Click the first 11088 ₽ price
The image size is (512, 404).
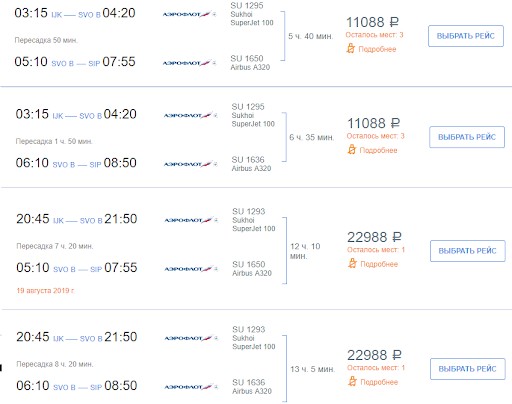(x=372, y=22)
